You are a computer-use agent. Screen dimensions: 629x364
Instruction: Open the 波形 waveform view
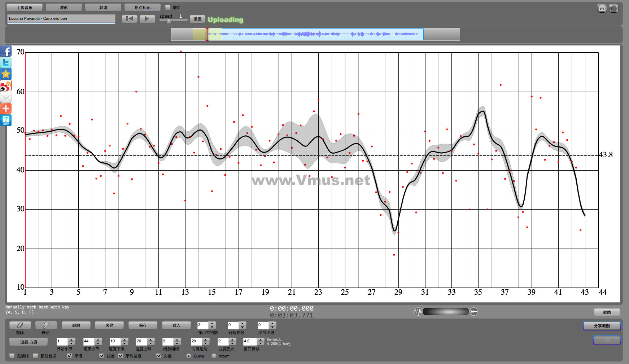click(x=64, y=8)
